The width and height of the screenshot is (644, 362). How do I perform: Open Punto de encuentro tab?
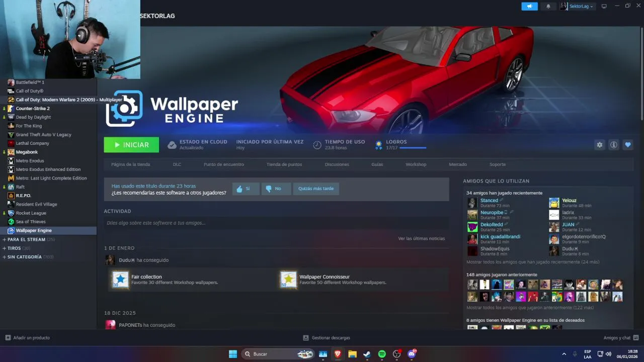pos(224,164)
